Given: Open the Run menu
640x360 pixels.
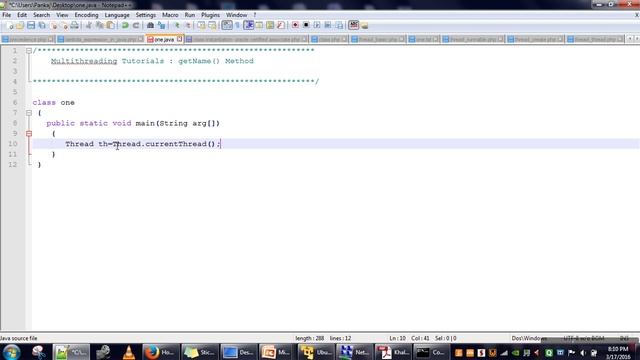Looking at the screenshot, I should 189,15.
